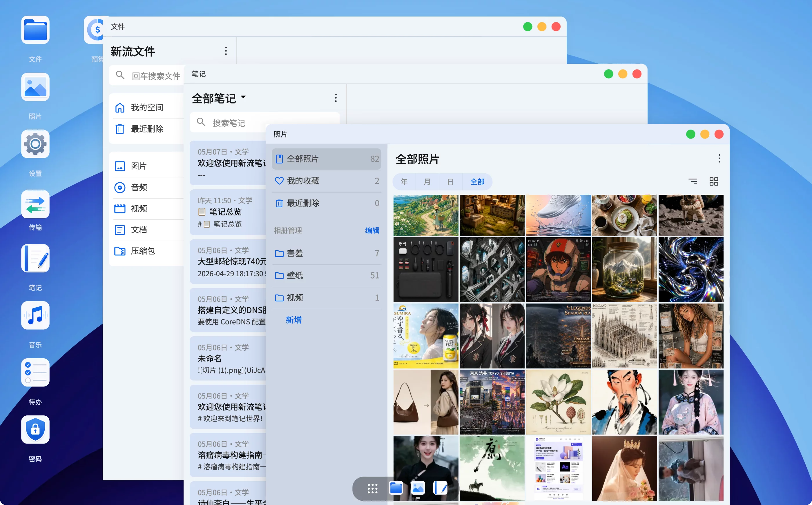Viewport: 812px width, 505px height.
Task: Open note 搭建自定义的DNS
Action: [x=228, y=310]
